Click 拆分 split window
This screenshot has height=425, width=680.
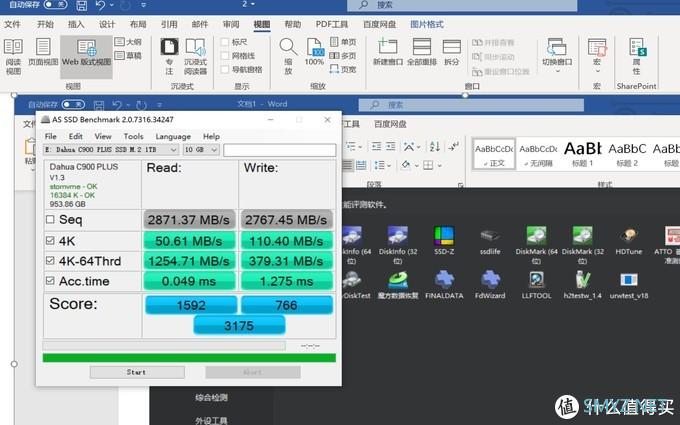coord(451,52)
